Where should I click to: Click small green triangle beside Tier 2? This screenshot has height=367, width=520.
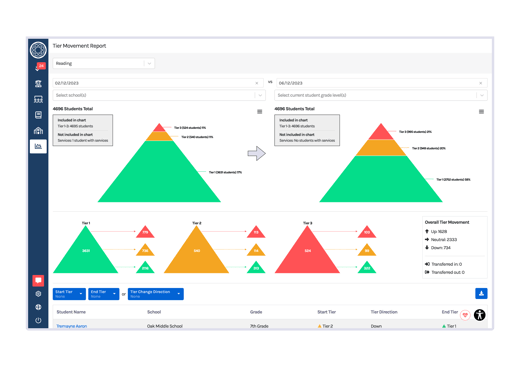pyautogui.click(x=256, y=268)
